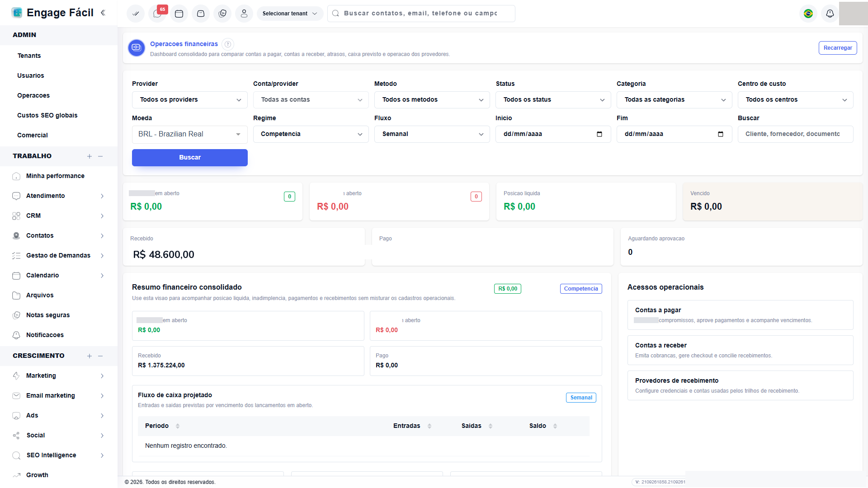This screenshot has width=868, height=488.
Task: Sort table by Saldo column arrows
Action: (555, 426)
